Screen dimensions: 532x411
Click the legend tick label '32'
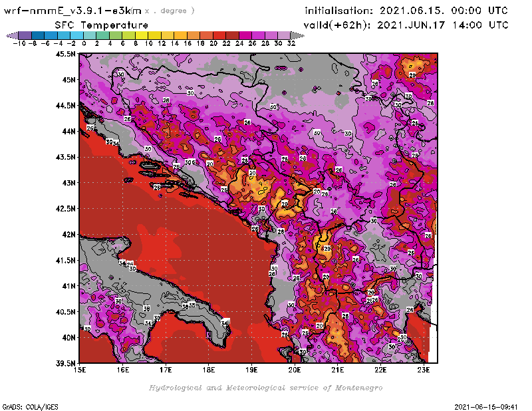(x=291, y=43)
